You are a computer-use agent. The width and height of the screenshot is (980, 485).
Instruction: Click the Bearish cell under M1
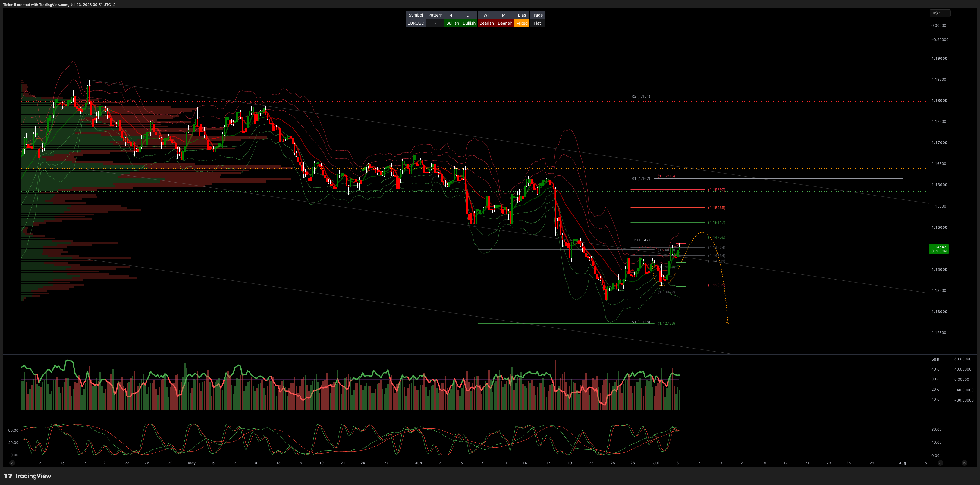(x=505, y=23)
